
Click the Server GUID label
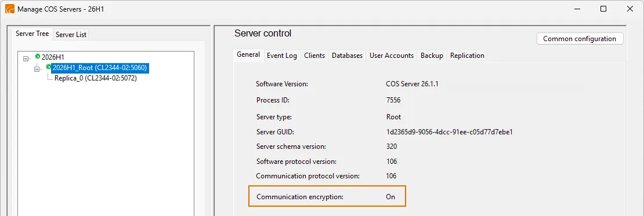275,133
